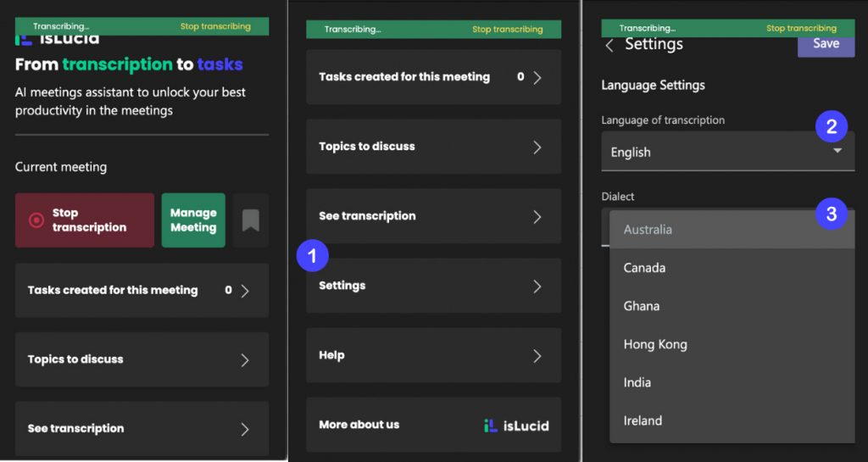This screenshot has width=868, height=462.
Task: Pick Ireland in dialect list
Action: (732, 420)
